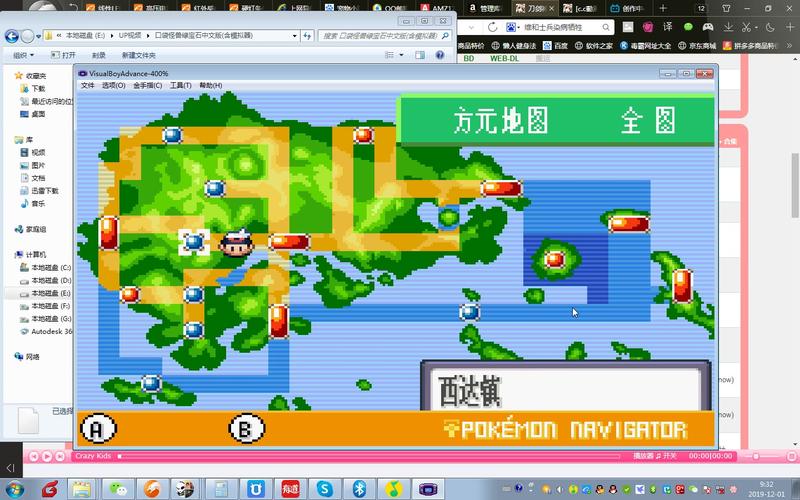Click the blue town at map's bottom-left island
Image resolution: width=800 pixels, height=500 pixels.
[151, 383]
